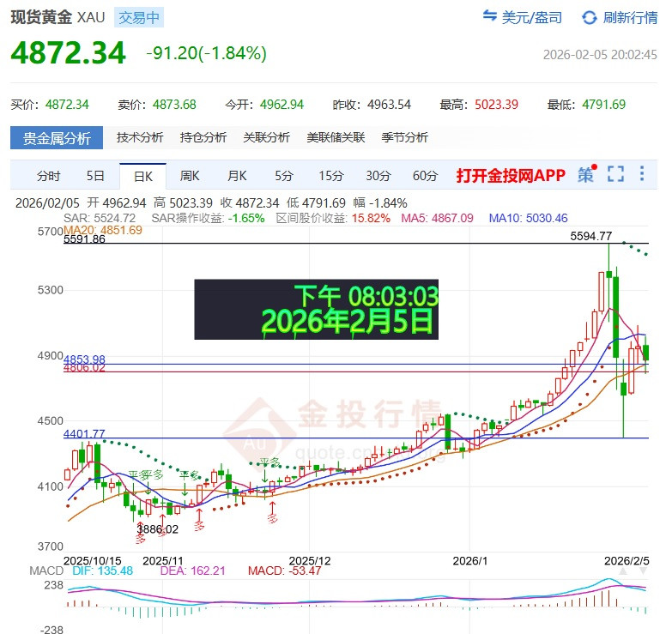The height and width of the screenshot is (634, 672).
Task: Open the 持仓分析 tab
Action: click(203, 137)
